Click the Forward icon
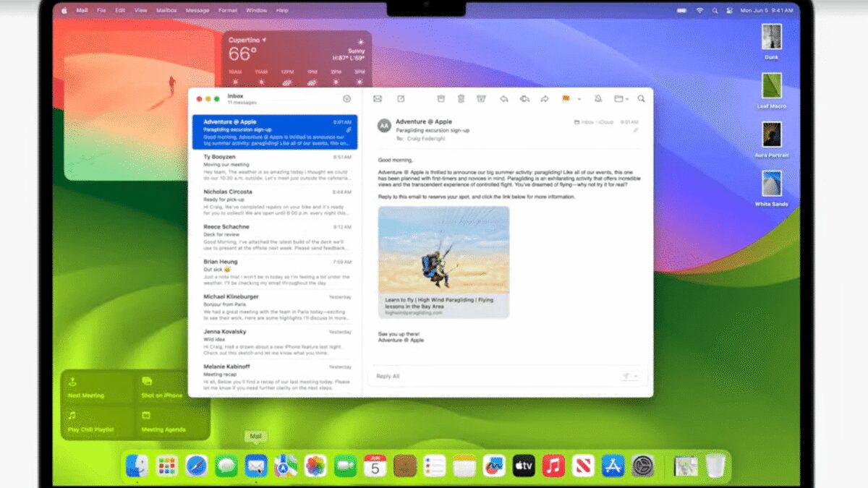The height and width of the screenshot is (488, 868). coord(545,99)
